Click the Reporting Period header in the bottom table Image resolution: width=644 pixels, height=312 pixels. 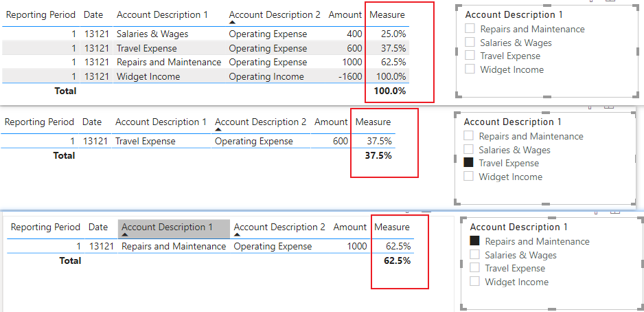[x=45, y=227]
